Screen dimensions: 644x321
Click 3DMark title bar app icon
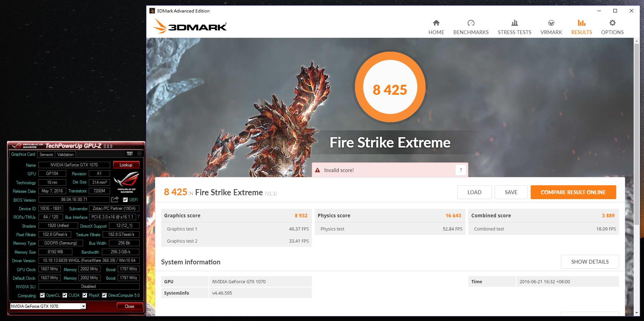(152, 11)
